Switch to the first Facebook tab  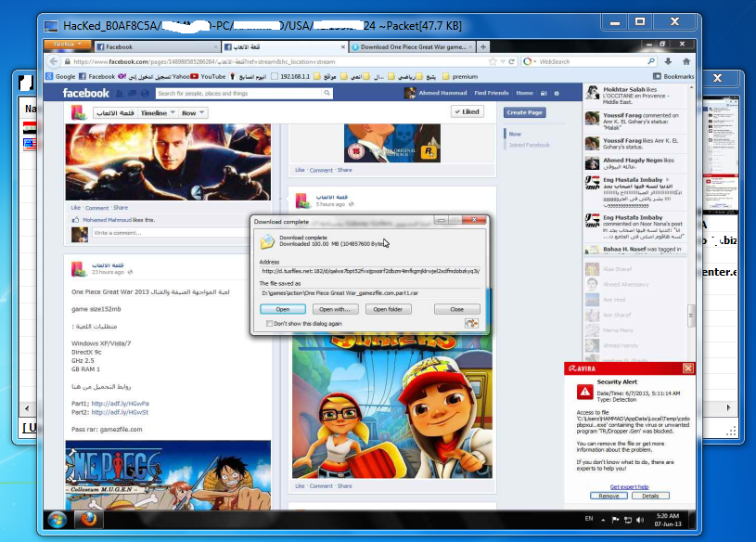[x=157, y=46]
